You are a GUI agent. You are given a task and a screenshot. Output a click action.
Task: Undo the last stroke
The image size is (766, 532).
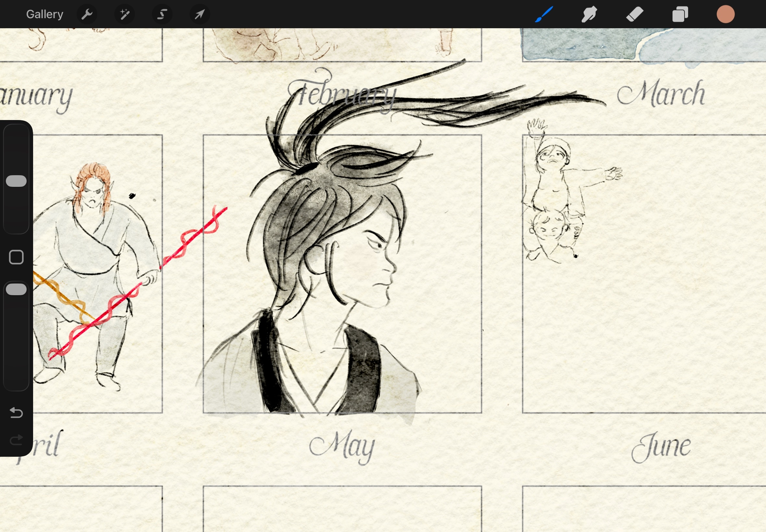[16, 413]
